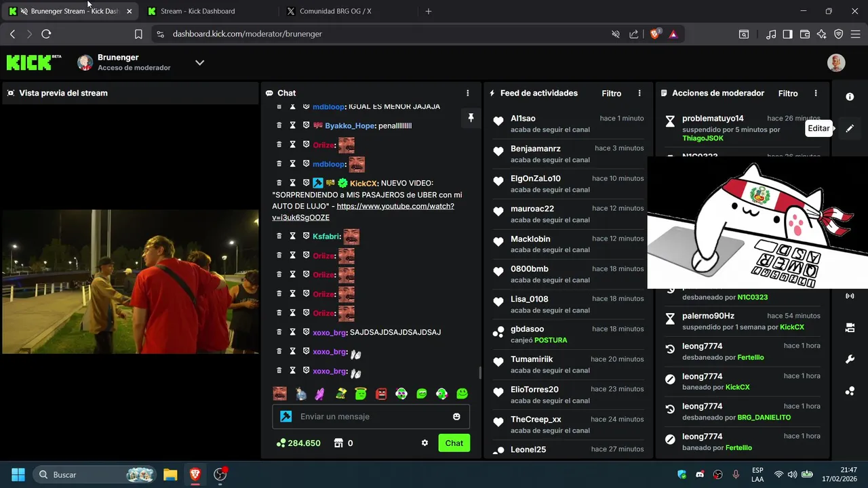Open File Explorer from the taskbar

(x=170, y=474)
